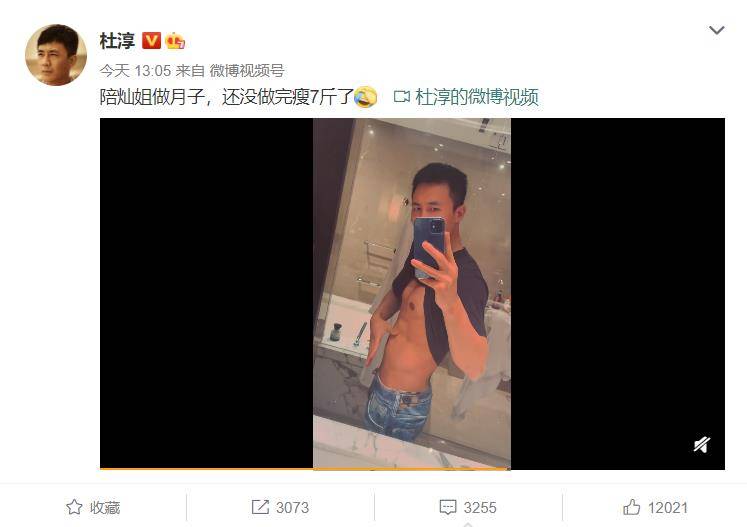Click the crown membership badge icon
Image resolution: width=747 pixels, height=527 pixels.
[x=175, y=41]
